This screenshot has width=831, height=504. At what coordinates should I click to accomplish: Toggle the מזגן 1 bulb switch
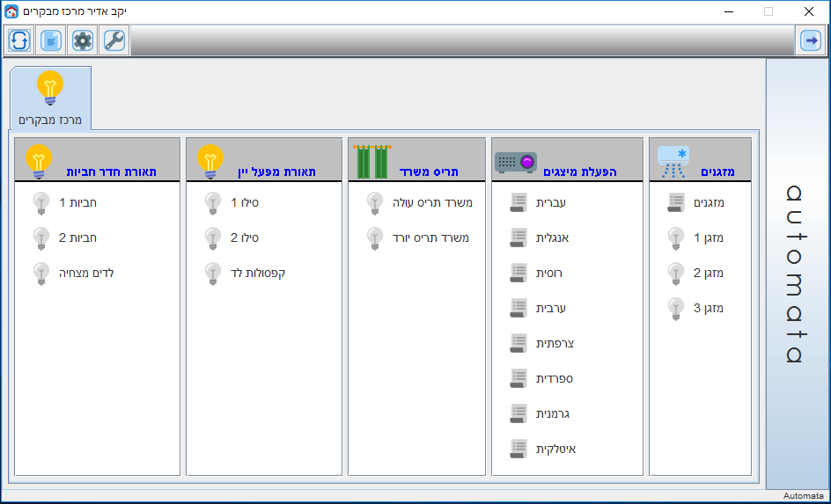pyautogui.click(x=675, y=238)
